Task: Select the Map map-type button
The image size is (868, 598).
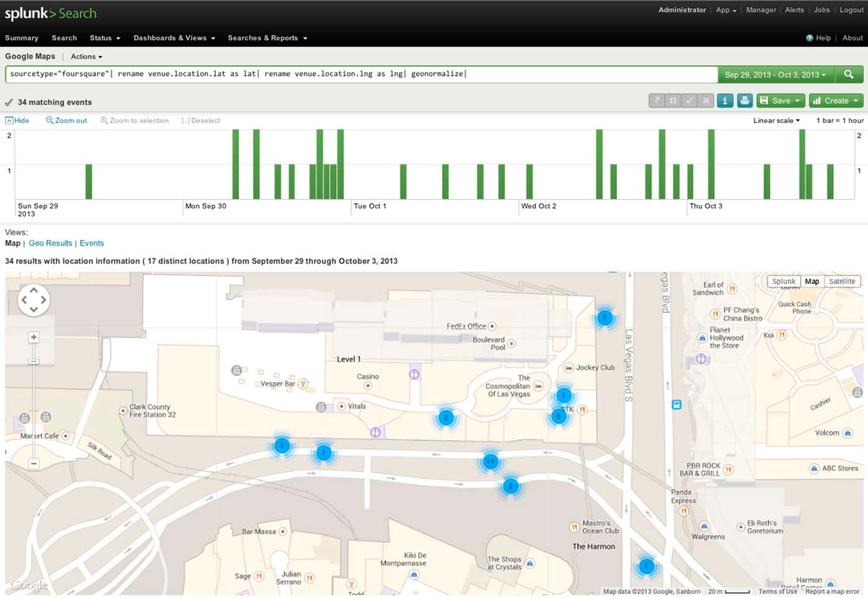Action: point(812,282)
